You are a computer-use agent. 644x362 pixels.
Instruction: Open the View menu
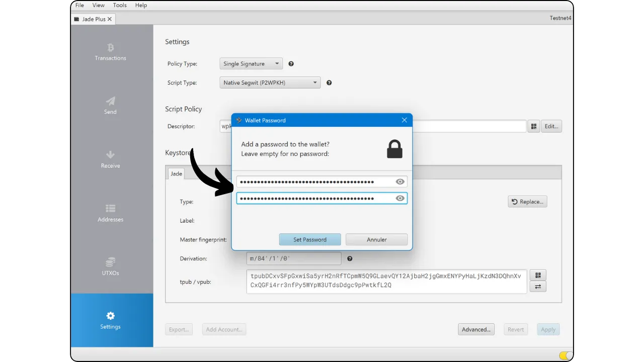pos(99,5)
